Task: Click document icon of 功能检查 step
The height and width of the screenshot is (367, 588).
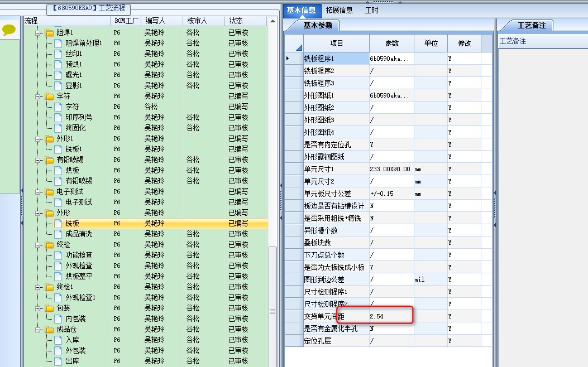Action: 58,255
